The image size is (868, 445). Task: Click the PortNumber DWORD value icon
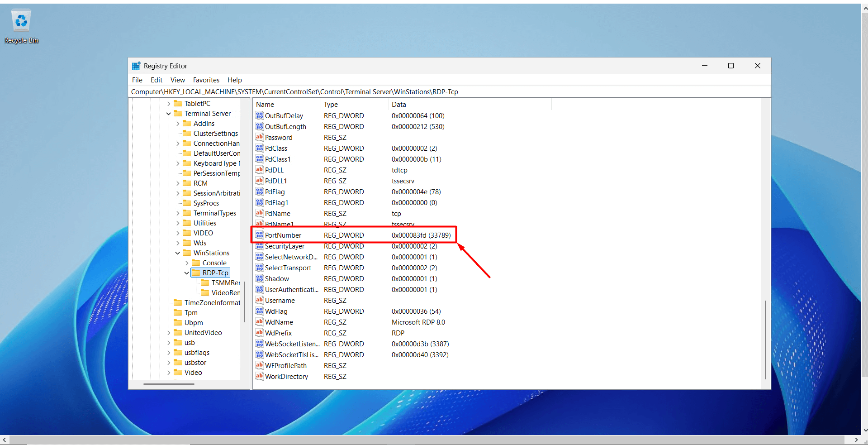click(259, 235)
